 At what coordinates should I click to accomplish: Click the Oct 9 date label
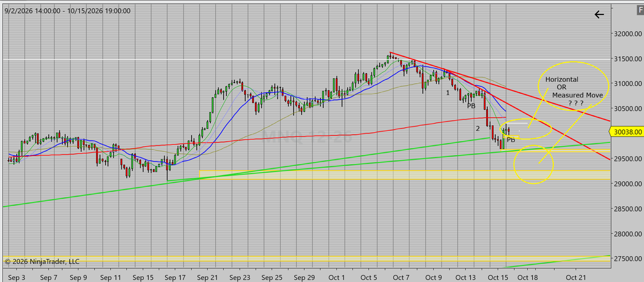click(433, 277)
